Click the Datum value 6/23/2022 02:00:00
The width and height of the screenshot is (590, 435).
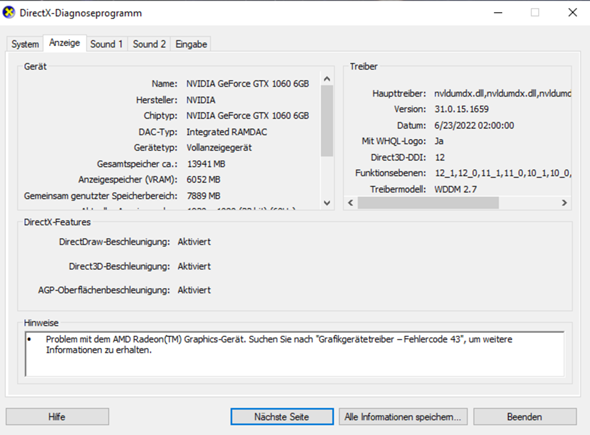pos(474,125)
